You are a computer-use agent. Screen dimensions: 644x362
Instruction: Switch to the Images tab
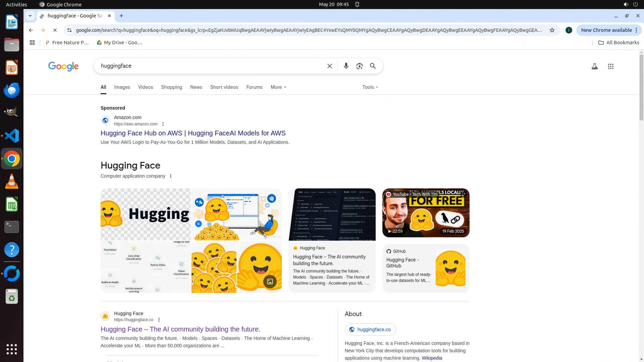click(122, 87)
